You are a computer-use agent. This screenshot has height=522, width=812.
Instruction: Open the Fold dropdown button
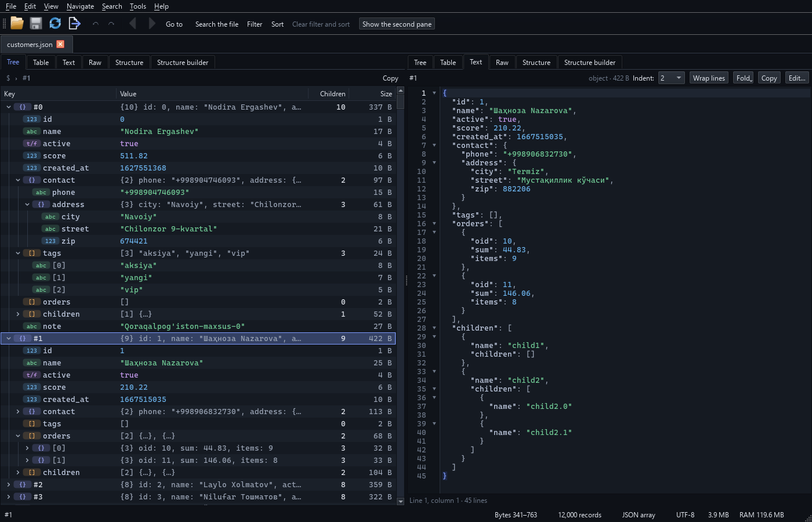744,78
